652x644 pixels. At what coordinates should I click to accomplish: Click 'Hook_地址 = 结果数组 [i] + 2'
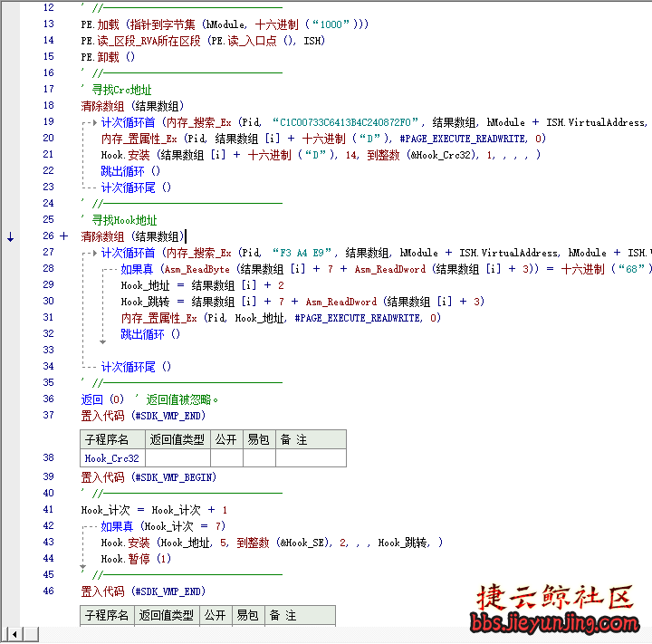point(203,285)
